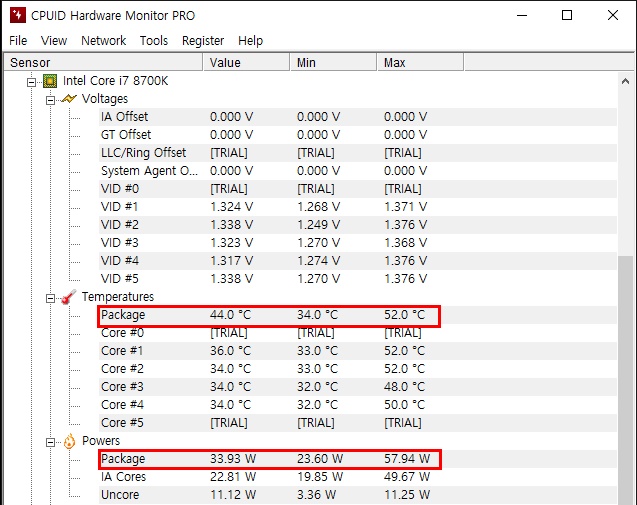Collapse the Powers tree section
Viewport: 637px width, 505px height.
point(50,442)
